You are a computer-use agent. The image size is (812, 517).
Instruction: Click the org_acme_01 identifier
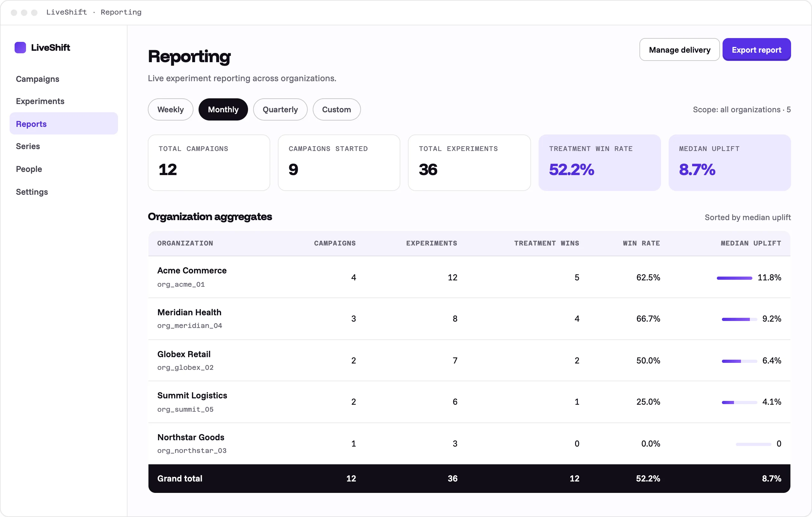181,284
